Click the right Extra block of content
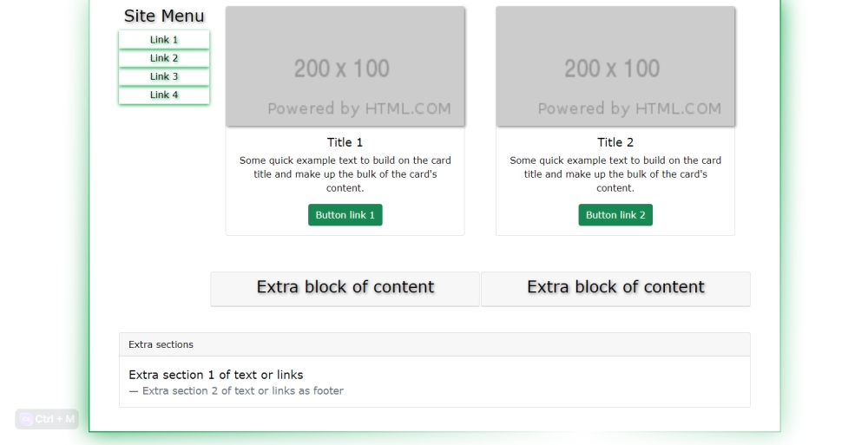This screenshot has width=868, height=445. [615, 289]
